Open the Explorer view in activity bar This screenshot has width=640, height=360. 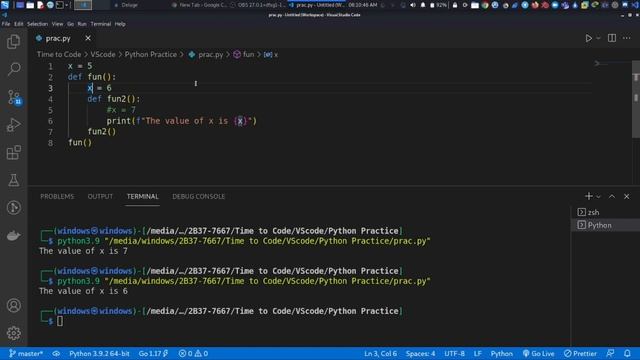click(x=13, y=42)
